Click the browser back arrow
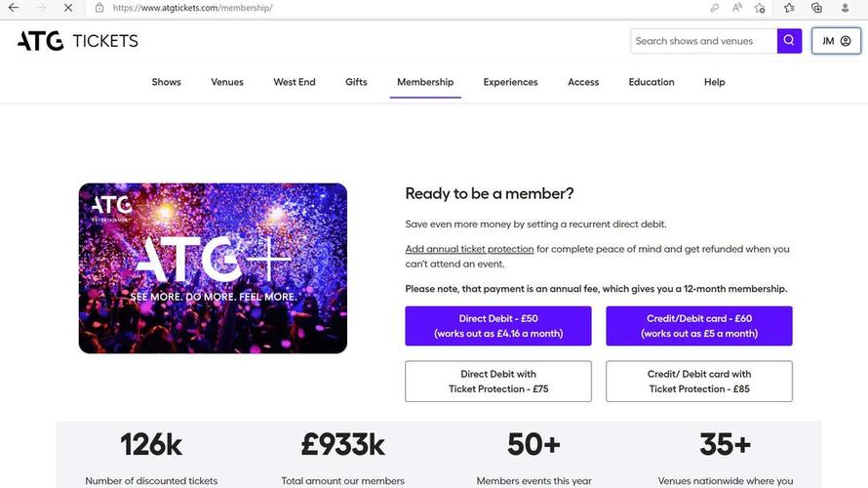868x488 pixels. 14,8
